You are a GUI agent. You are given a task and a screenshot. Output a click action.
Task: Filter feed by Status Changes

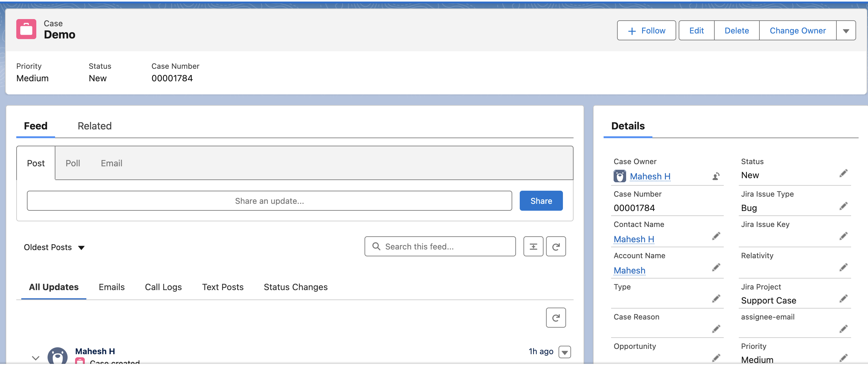pos(295,287)
